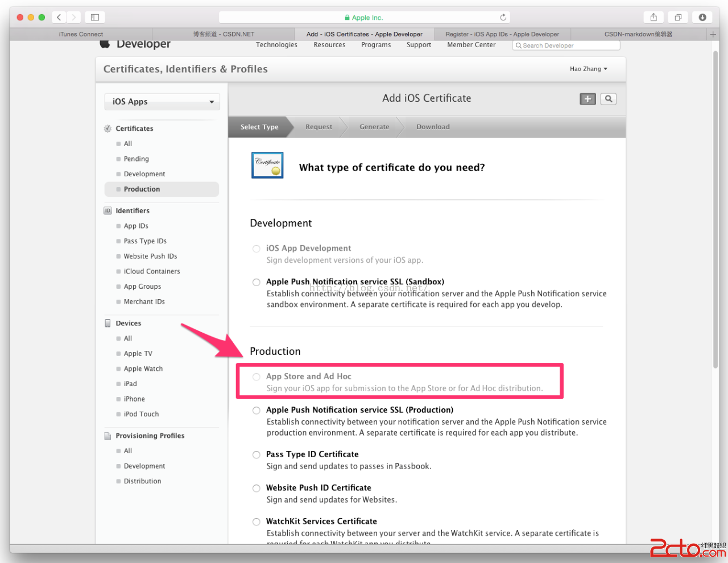Click the Apple Inc. address bar
Viewport: 728px width, 563px height.
coord(364,18)
